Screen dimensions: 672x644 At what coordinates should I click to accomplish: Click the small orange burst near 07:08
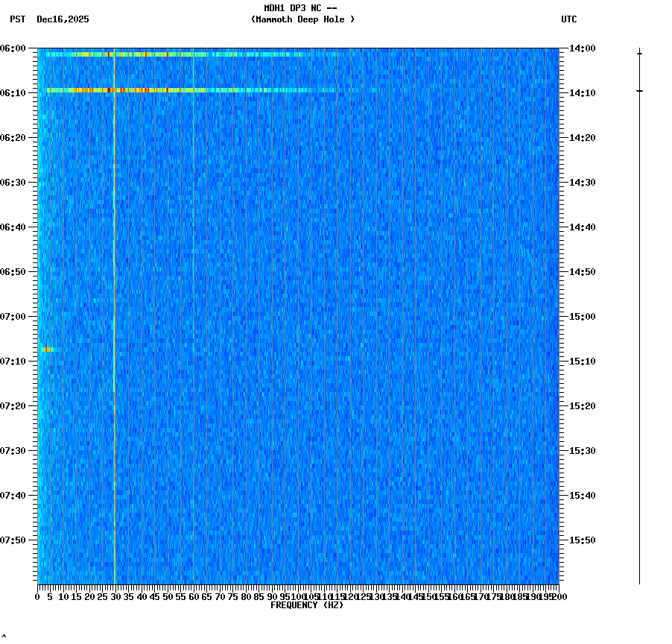46,348
